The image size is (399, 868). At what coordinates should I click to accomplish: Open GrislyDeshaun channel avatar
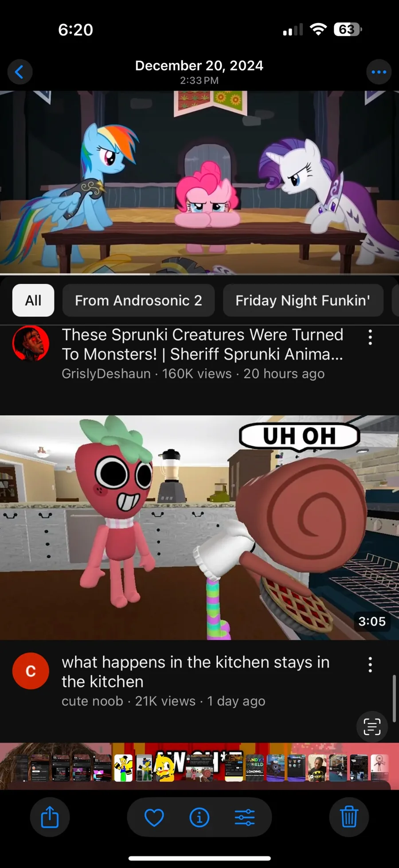tap(31, 343)
